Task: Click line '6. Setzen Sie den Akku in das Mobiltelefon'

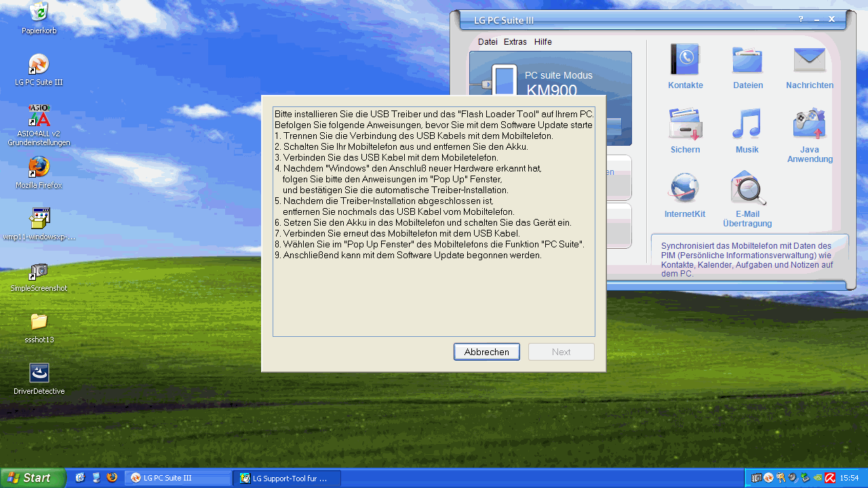Action: (x=423, y=222)
